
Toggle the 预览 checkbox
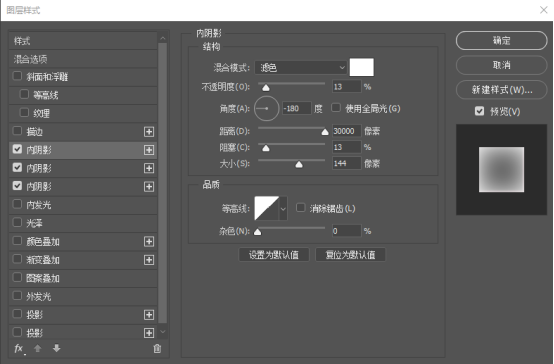pyautogui.click(x=479, y=111)
